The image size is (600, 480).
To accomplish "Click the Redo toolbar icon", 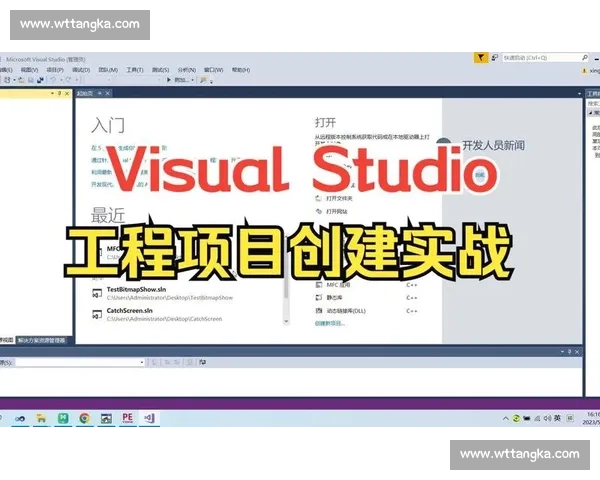I will tap(68, 80).
